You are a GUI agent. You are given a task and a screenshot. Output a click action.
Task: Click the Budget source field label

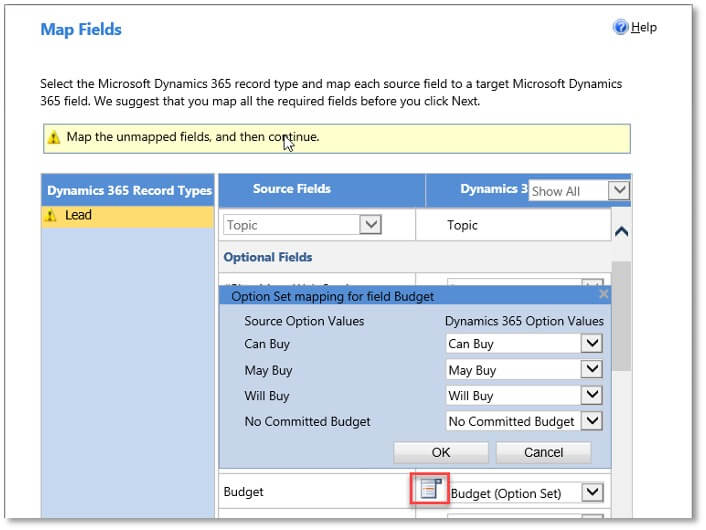pyautogui.click(x=244, y=492)
